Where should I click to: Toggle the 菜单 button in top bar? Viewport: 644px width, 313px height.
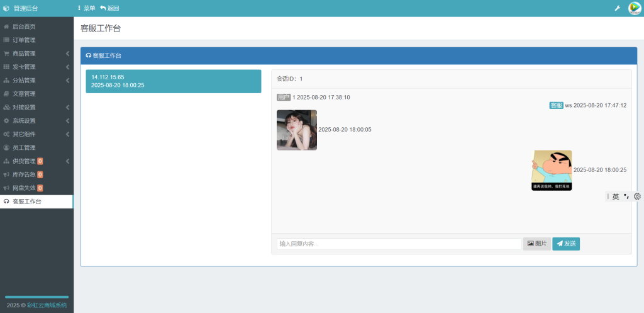coord(86,8)
